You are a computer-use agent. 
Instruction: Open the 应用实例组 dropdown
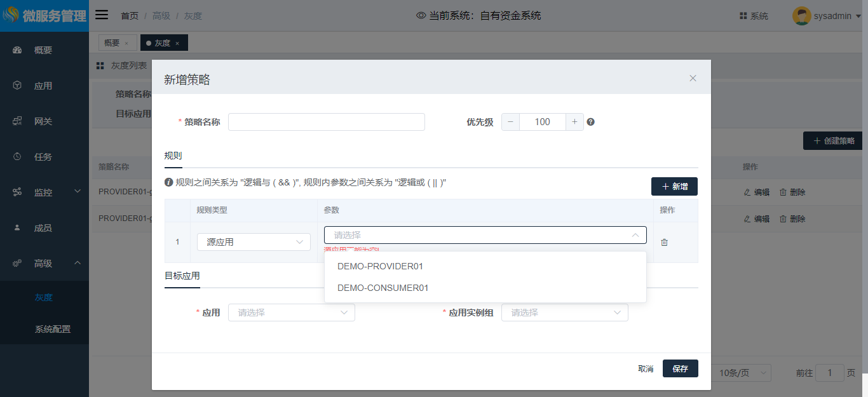pyautogui.click(x=564, y=313)
